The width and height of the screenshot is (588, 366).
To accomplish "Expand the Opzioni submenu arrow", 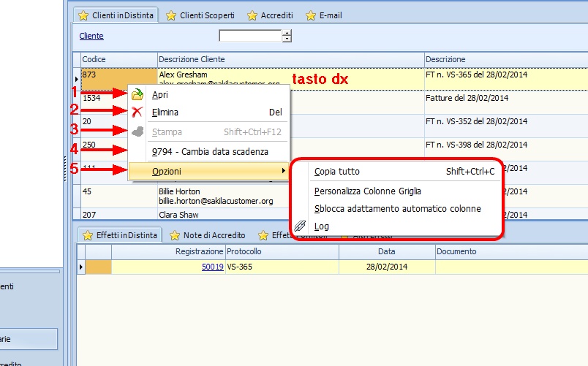I will (x=284, y=172).
